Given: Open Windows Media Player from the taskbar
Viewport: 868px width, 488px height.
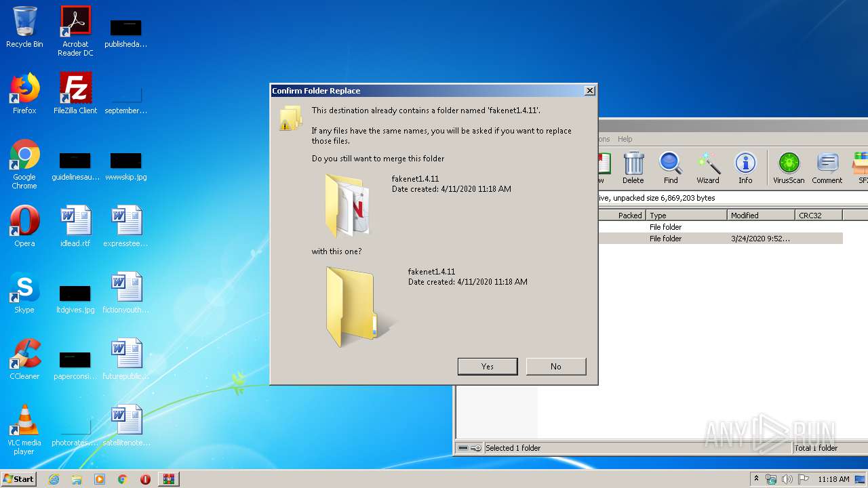Looking at the screenshot, I should [100, 479].
